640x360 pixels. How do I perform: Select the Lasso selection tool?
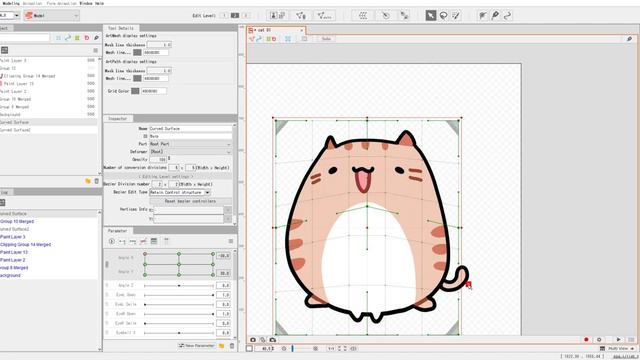pos(443,16)
